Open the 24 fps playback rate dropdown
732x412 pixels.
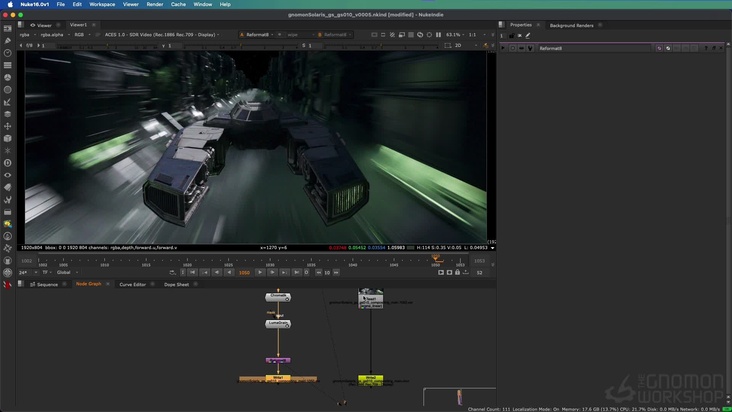pyautogui.click(x=28, y=272)
